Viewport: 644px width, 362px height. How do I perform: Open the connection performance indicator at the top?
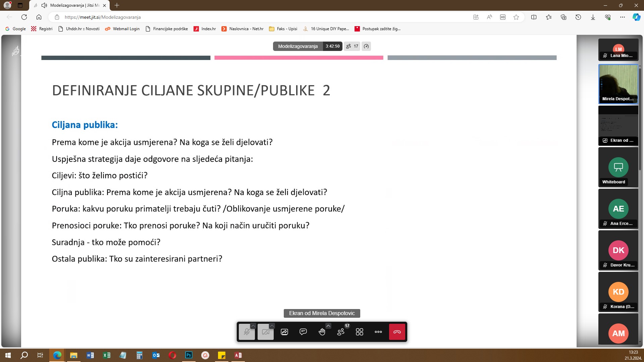(x=366, y=46)
